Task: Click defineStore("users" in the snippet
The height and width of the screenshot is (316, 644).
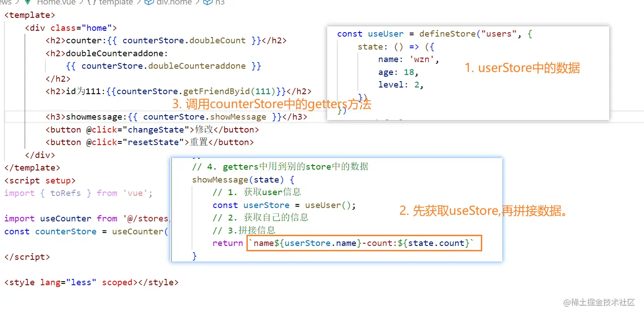Action: click(468, 34)
